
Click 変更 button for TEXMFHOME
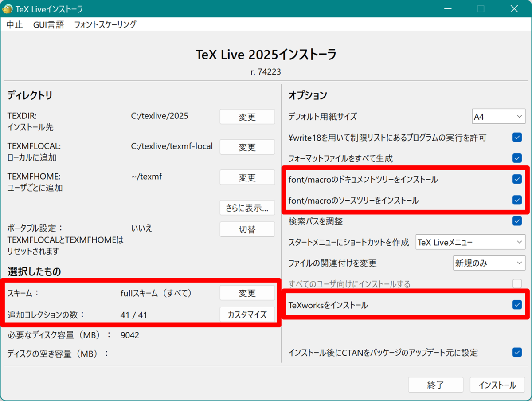247,177
